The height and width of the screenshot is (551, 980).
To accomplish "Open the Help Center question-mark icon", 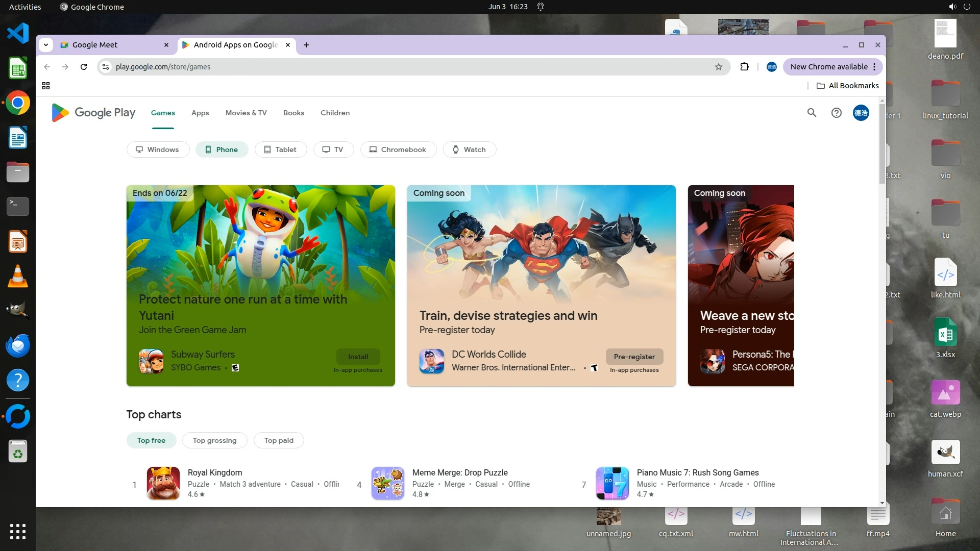I will point(836,113).
